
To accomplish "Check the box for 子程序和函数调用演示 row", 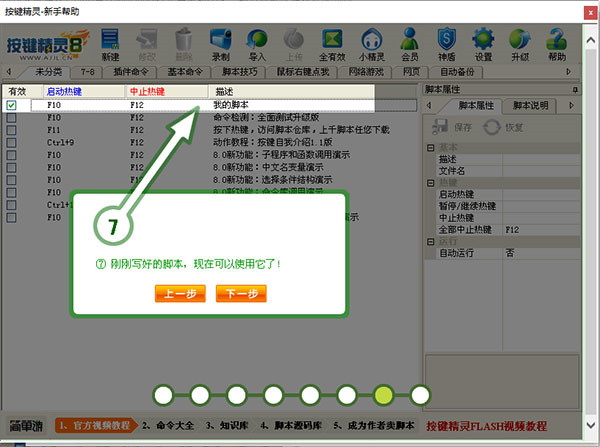I will (11, 155).
